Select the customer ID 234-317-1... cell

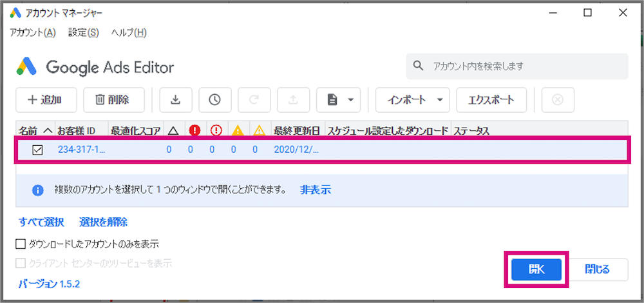(x=82, y=150)
